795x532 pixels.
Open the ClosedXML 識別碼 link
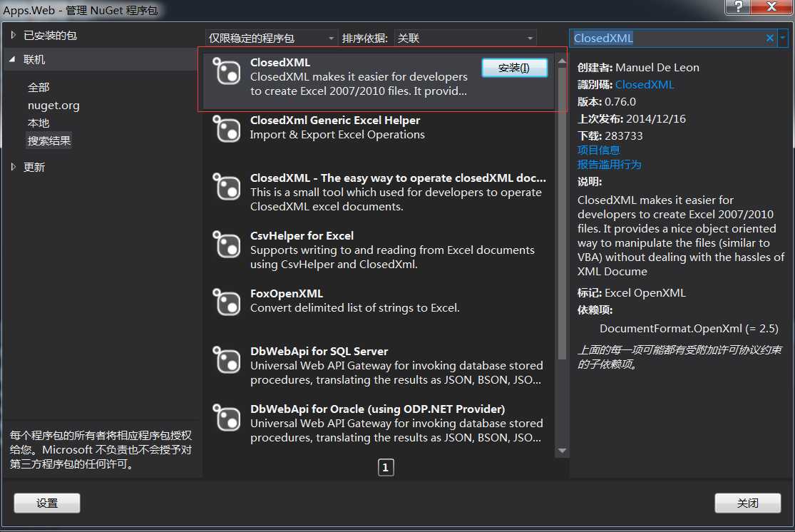645,85
